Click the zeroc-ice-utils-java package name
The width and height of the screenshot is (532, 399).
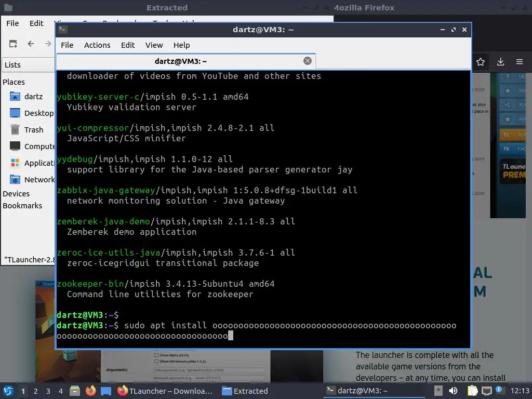109,253
